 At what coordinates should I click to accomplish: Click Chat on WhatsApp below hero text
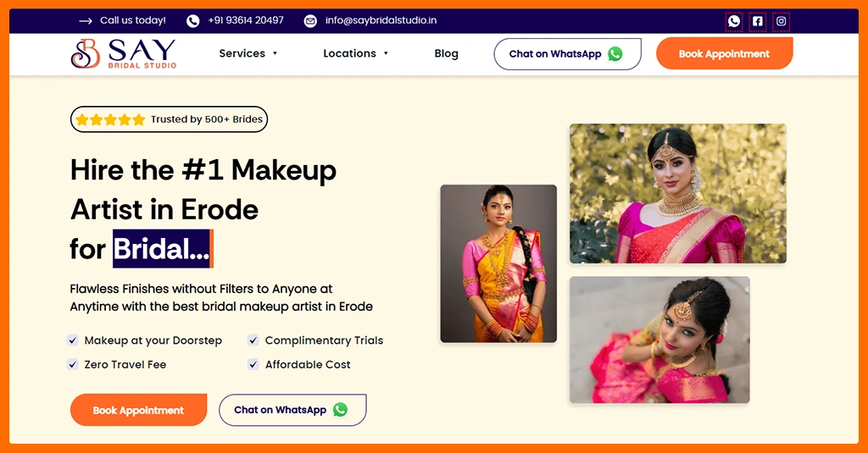click(x=292, y=410)
